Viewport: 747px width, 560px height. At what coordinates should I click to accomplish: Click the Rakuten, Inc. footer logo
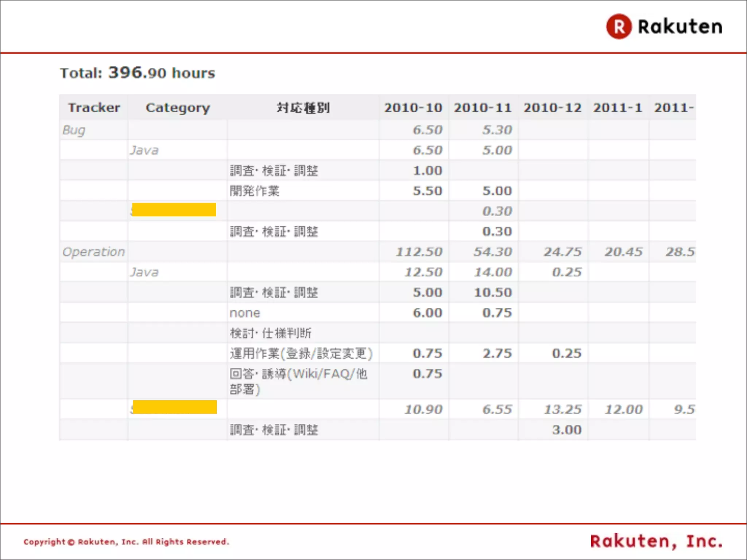(x=656, y=541)
